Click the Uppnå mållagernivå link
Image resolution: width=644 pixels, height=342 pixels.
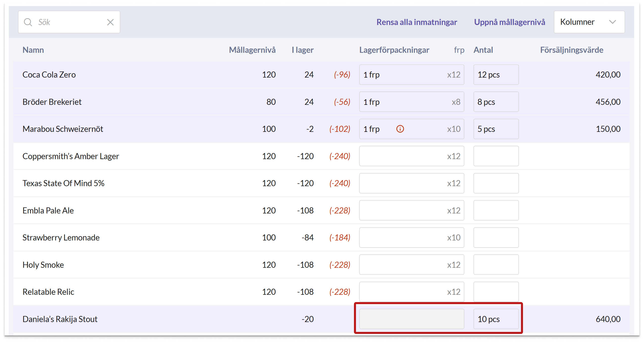pyautogui.click(x=509, y=22)
